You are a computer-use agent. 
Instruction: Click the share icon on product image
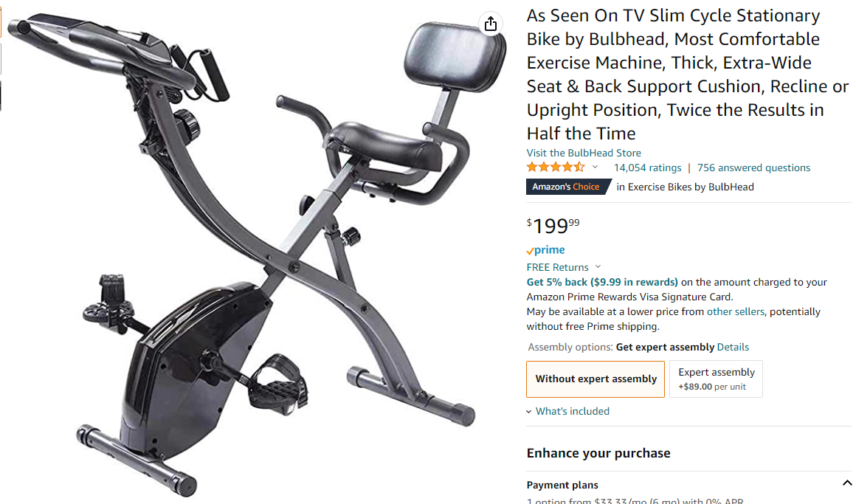coord(490,24)
